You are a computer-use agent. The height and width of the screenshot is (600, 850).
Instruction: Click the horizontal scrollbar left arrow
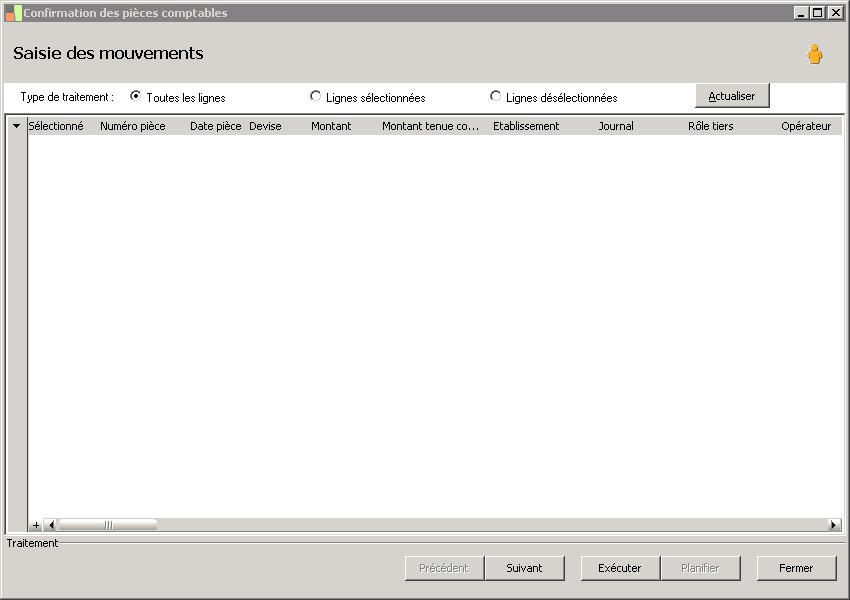pos(50,525)
